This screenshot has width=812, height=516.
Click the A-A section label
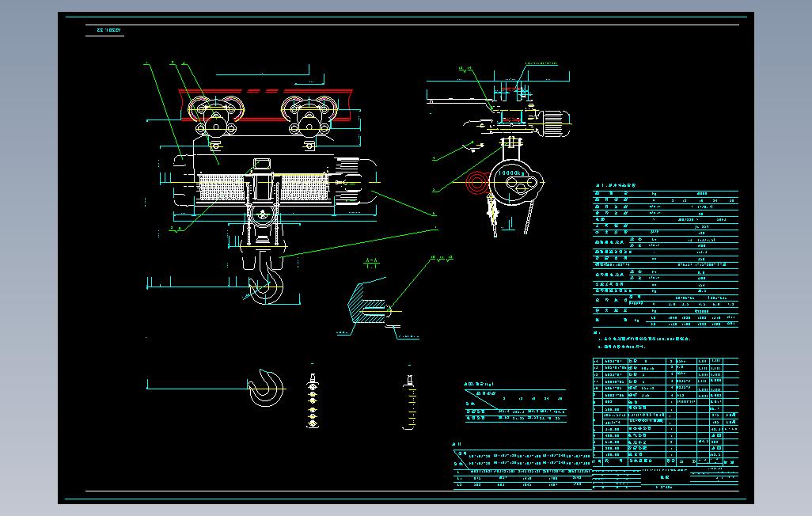click(371, 262)
